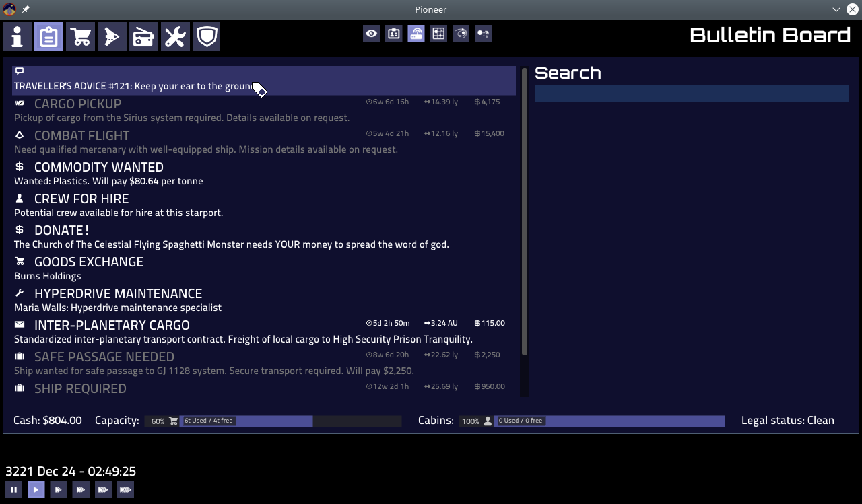Viewport: 862px width, 504px height.
Task: Click the dollar icon beside Donate!
Action: coord(20,229)
